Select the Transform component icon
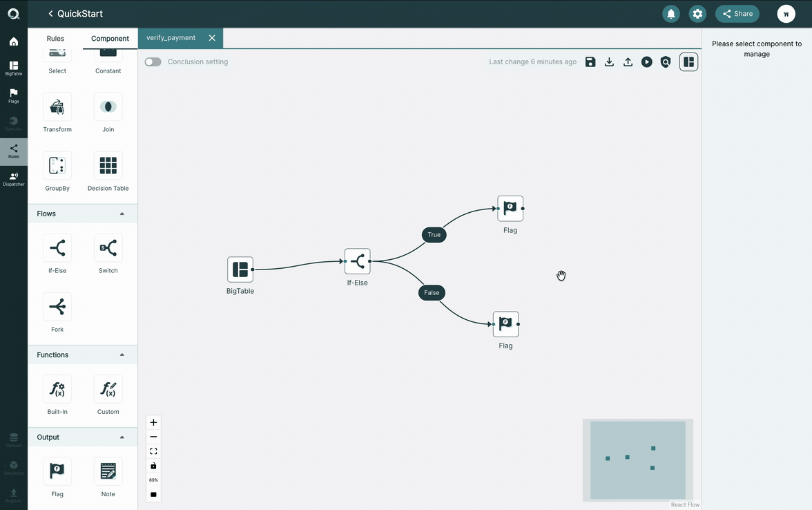 tap(57, 107)
